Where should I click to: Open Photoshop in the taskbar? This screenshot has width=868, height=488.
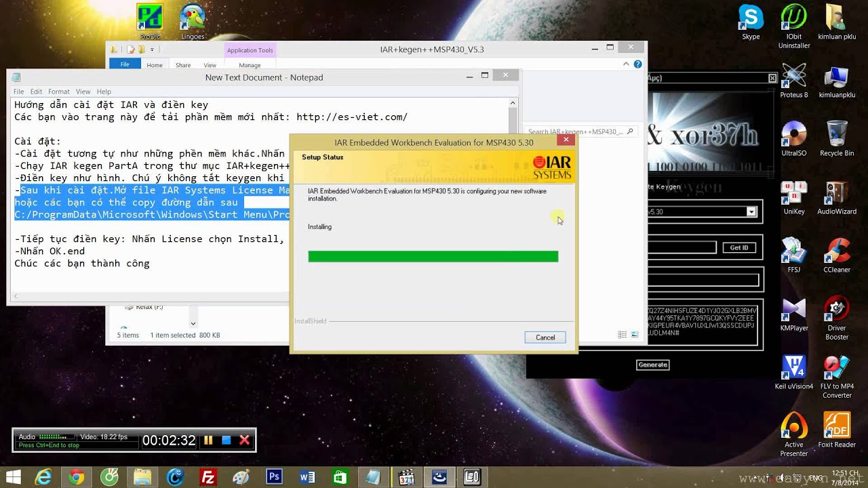click(275, 477)
